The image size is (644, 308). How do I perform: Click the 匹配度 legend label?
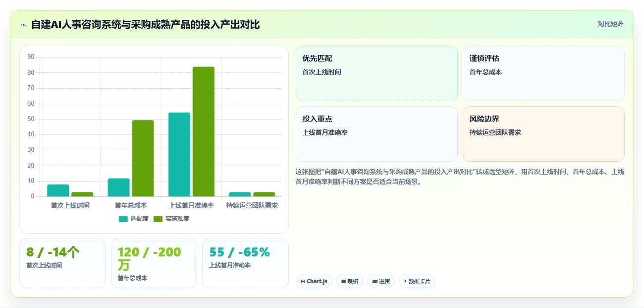pyautogui.click(x=139, y=219)
